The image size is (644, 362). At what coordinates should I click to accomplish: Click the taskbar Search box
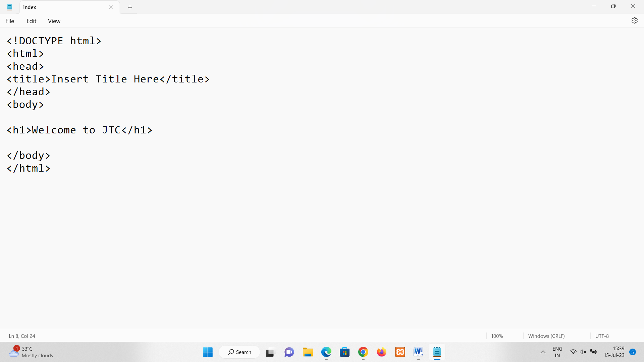pyautogui.click(x=239, y=352)
